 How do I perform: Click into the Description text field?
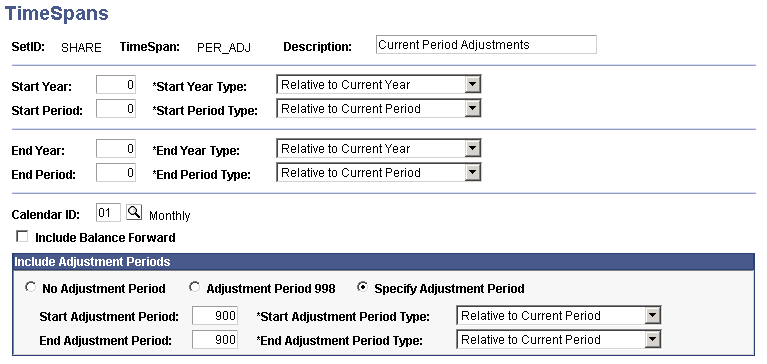tap(486, 45)
